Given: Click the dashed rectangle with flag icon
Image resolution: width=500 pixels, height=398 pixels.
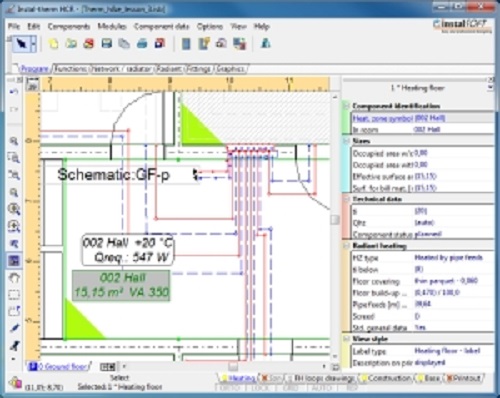Looking at the screenshot, I should (14, 311).
